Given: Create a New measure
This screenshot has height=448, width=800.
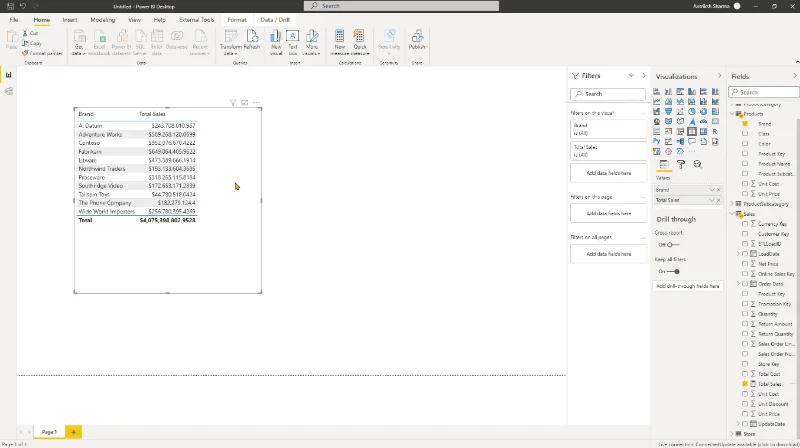Looking at the screenshot, I should [339, 42].
